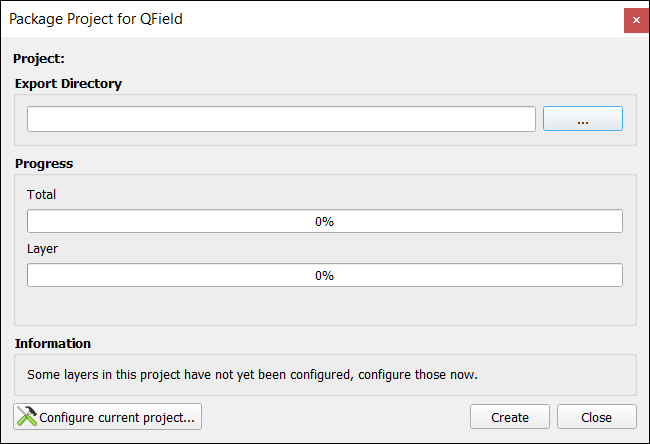Screen dimensions: 650x444
Task: Click the Project: label
Action: pos(39,58)
